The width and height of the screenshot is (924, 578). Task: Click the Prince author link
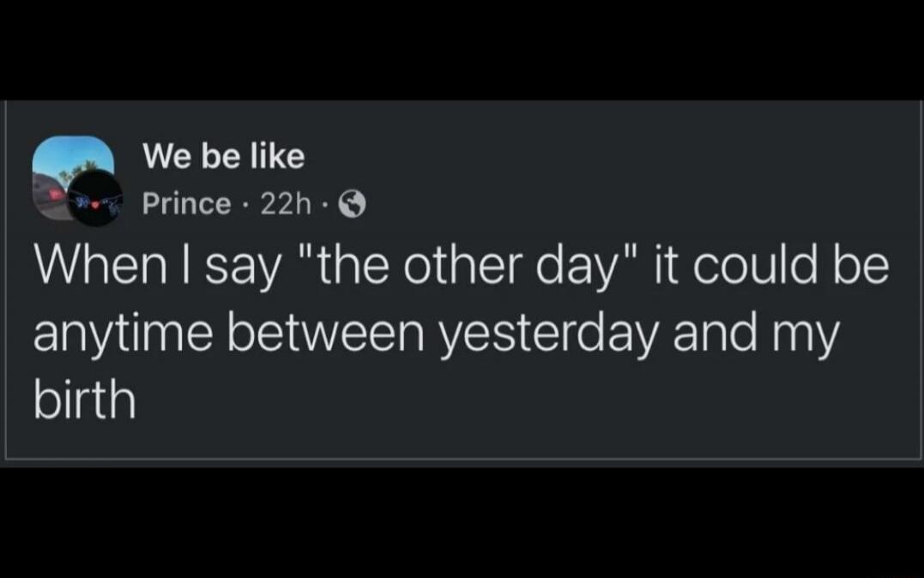point(187,204)
